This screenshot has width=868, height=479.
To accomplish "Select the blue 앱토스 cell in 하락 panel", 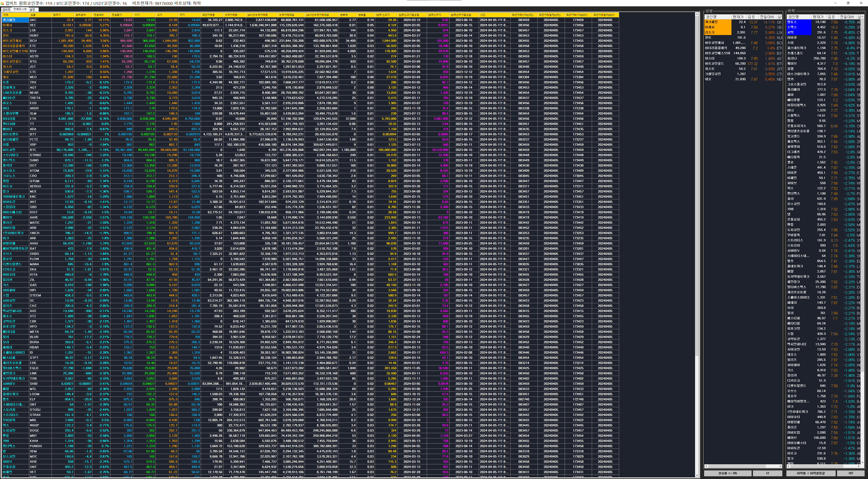I will (799, 22).
